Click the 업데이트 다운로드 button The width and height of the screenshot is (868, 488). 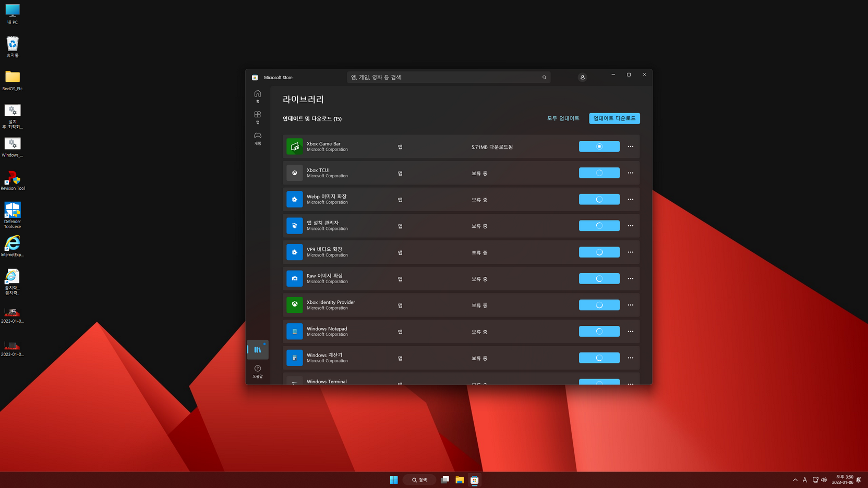[x=614, y=118]
